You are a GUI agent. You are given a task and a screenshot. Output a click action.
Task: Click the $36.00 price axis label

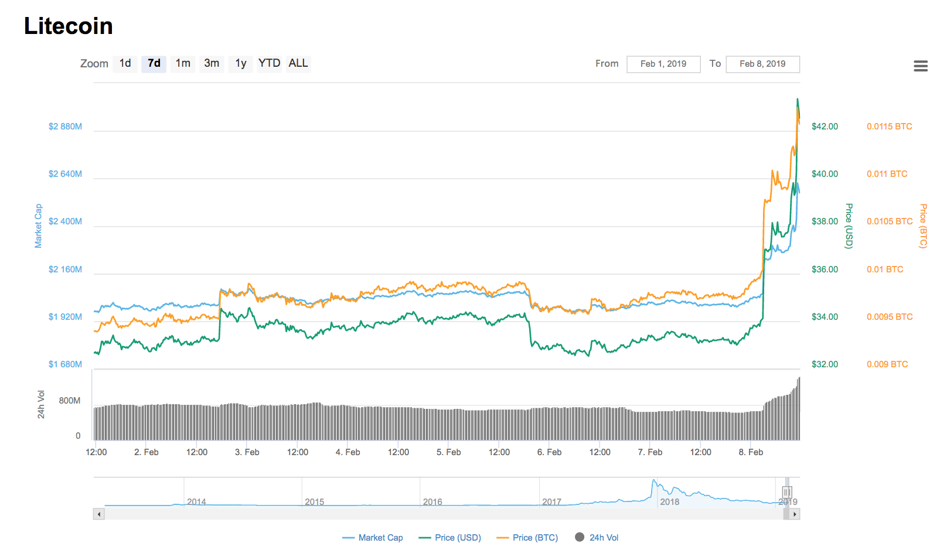coord(825,269)
